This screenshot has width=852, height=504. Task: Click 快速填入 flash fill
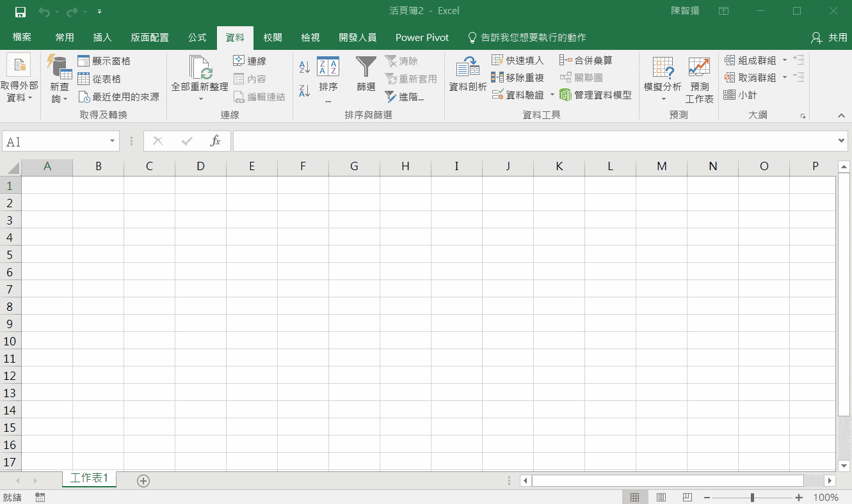pos(518,60)
